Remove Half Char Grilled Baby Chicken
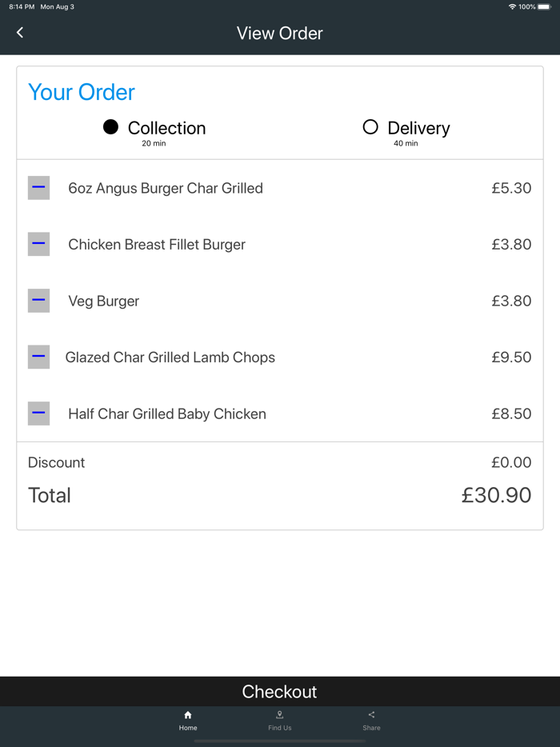The height and width of the screenshot is (747, 560). (x=38, y=413)
